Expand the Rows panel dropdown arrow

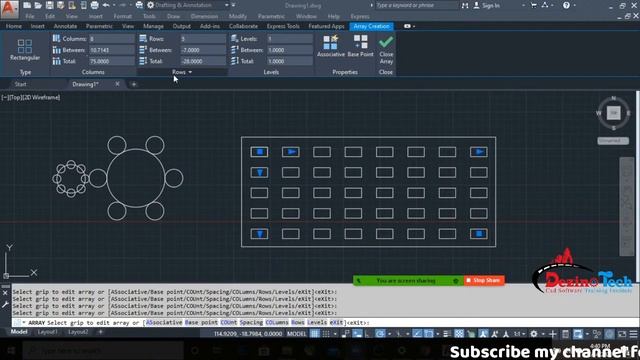click(190, 72)
